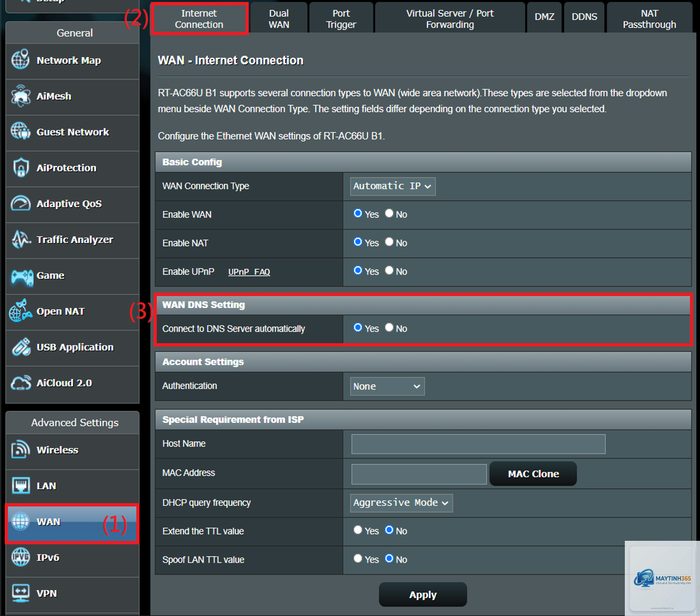
Task: Set Enable NAT to No
Action: pyautogui.click(x=389, y=242)
